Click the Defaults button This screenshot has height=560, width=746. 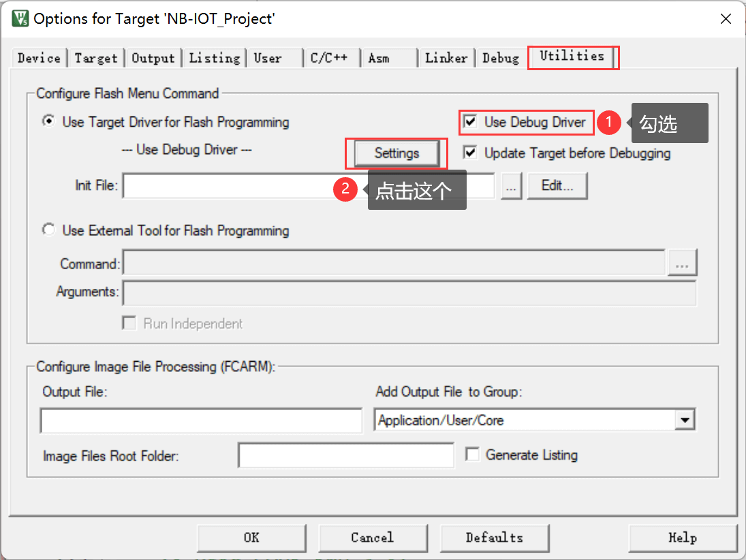tap(494, 538)
